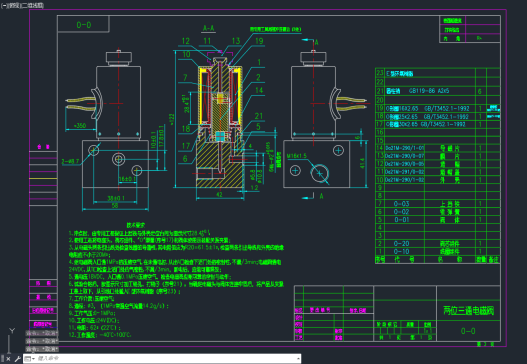The image size is (527, 364).
Task: Select balloon number 7 in section view
Action: pos(185,78)
